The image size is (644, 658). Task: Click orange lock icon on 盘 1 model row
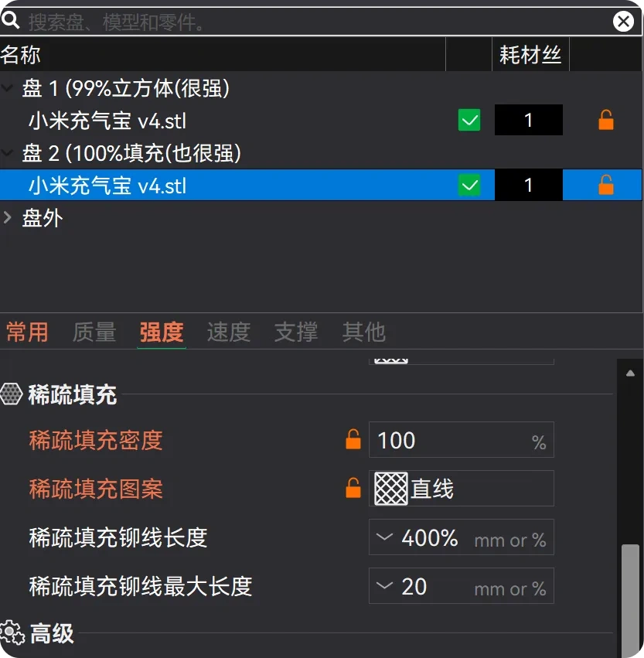tap(606, 120)
